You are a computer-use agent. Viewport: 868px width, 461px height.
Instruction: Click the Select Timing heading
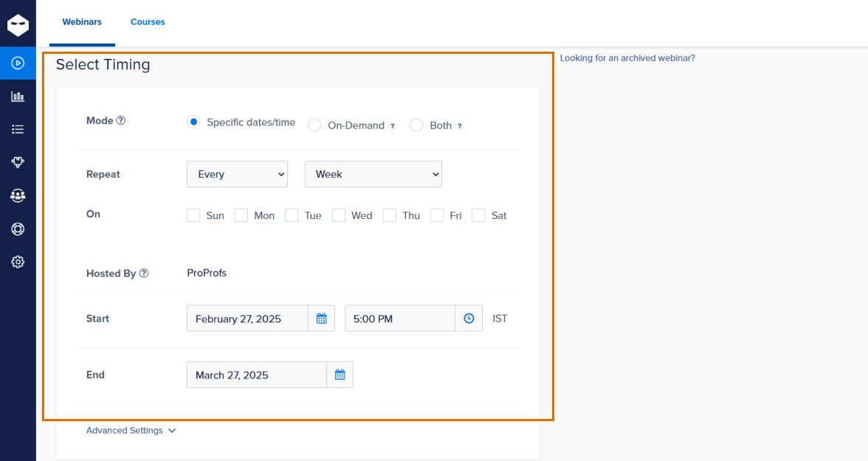pos(103,64)
